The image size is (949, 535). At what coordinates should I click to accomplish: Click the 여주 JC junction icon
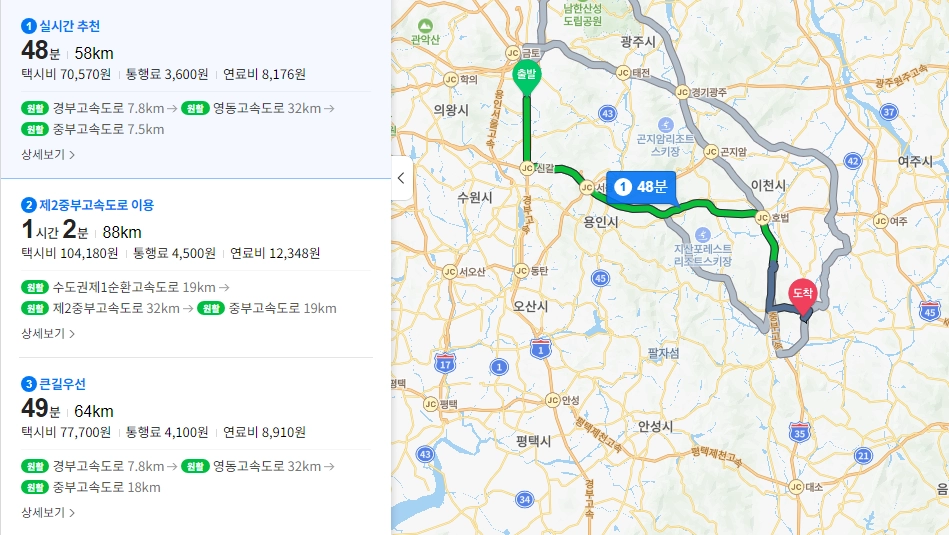[x=881, y=222]
